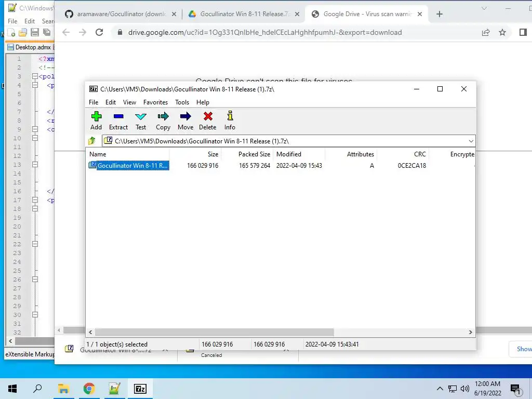Screen dimensions: 532x399
Task: Reload the Google Drive page
Action: 99,32
